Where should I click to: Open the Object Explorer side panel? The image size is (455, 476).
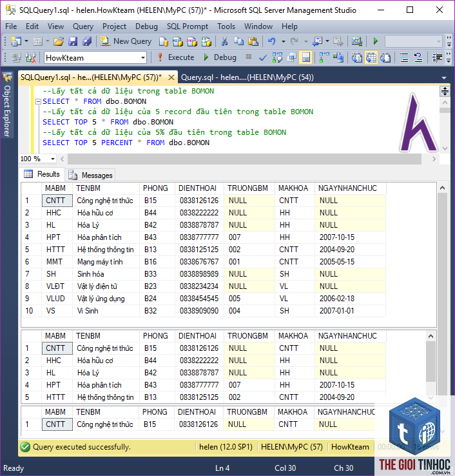7,105
